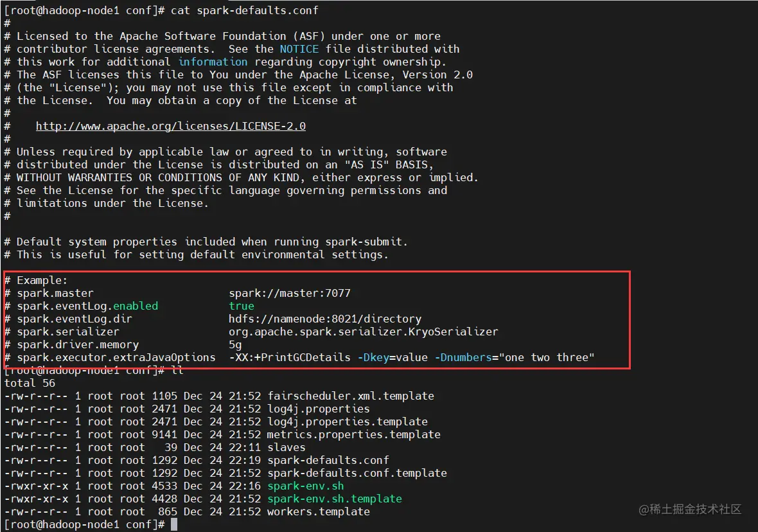This screenshot has width=758, height=532.
Task: Select spark.master property name
Action: coord(55,293)
